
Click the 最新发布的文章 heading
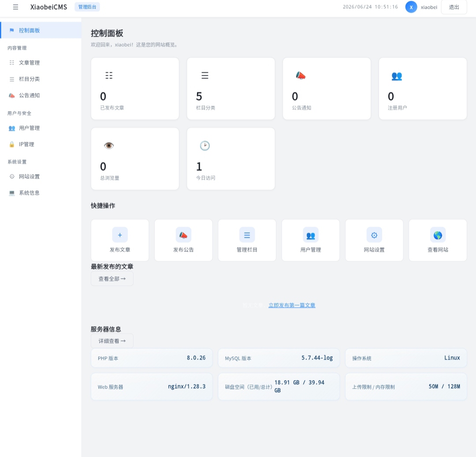click(112, 267)
